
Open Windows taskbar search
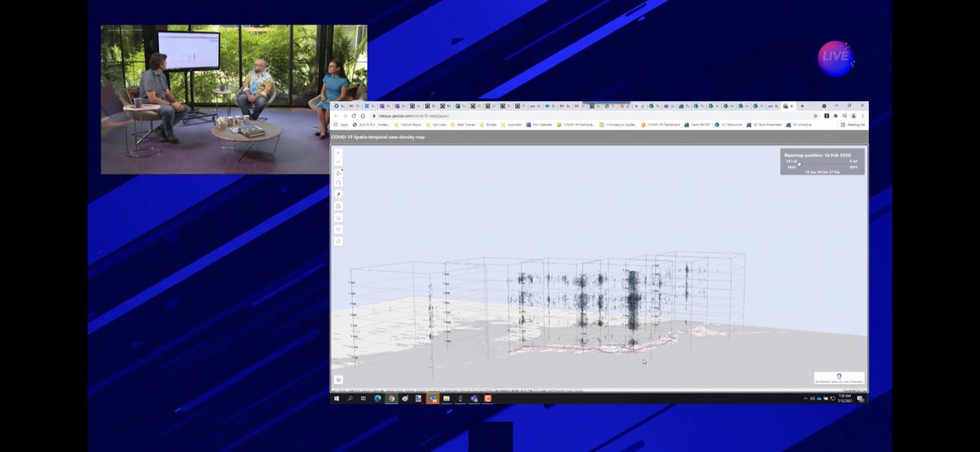coord(350,399)
